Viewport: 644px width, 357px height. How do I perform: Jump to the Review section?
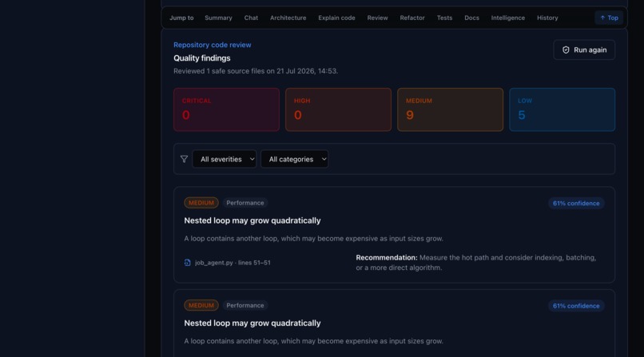point(377,18)
